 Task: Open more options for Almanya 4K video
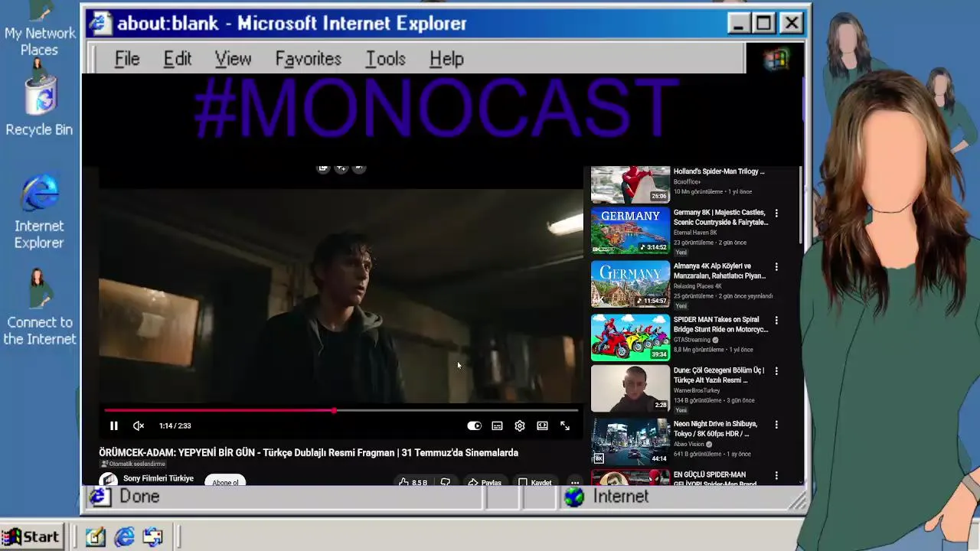point(776,267)
